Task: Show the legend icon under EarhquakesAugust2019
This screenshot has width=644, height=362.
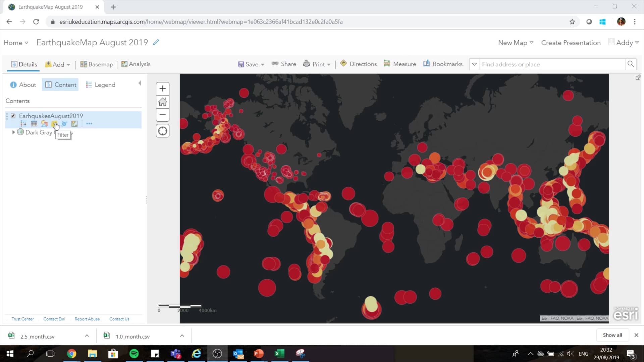Action: 23,124
